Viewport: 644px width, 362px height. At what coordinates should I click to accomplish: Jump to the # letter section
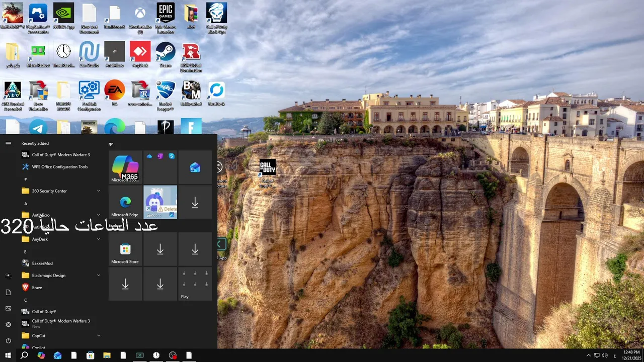(26, 179)
